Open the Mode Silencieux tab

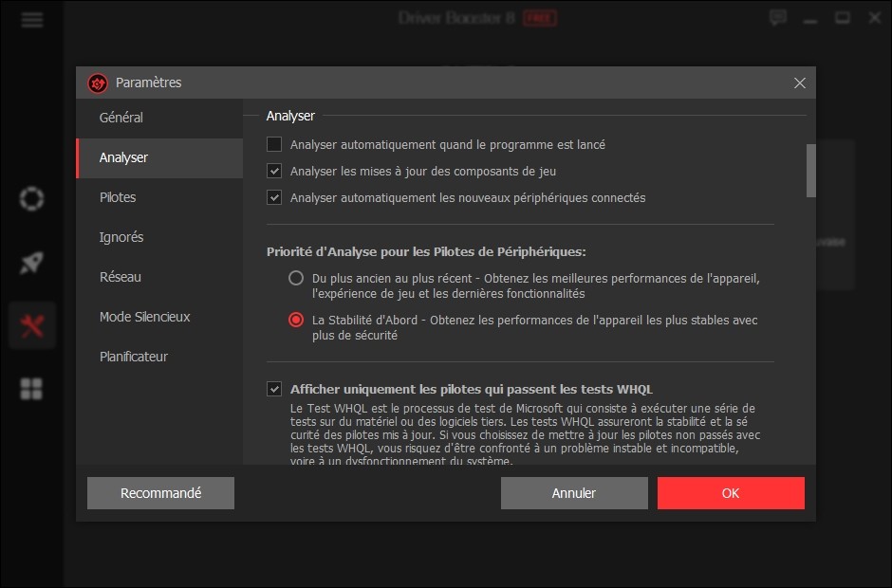click(x=159, y=317)
